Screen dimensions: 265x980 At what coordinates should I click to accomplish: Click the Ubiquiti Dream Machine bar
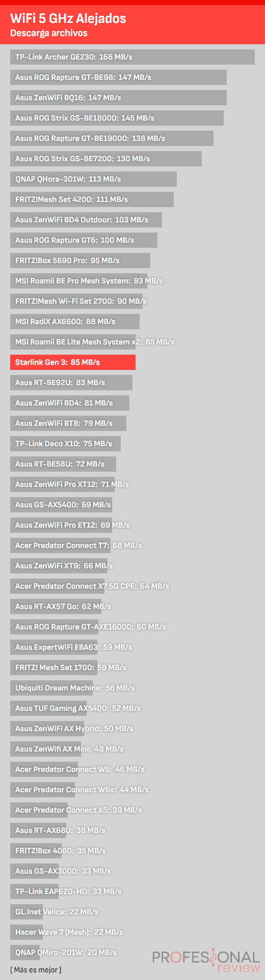click(51, 688)
